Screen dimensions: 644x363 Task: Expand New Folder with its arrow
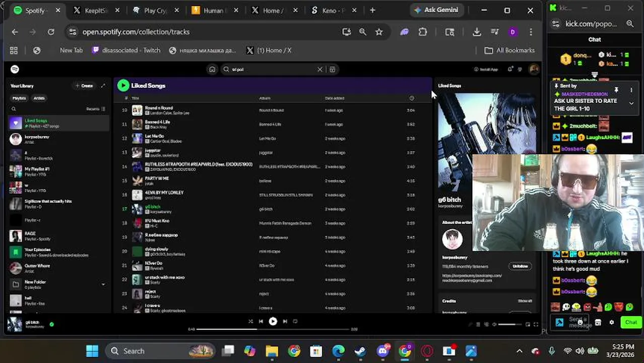point(103,284)
